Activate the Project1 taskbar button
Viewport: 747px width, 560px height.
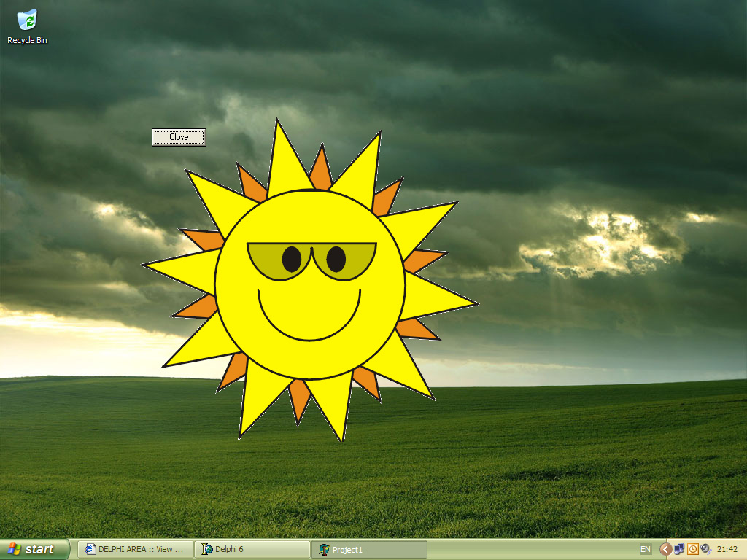[369, 550]
